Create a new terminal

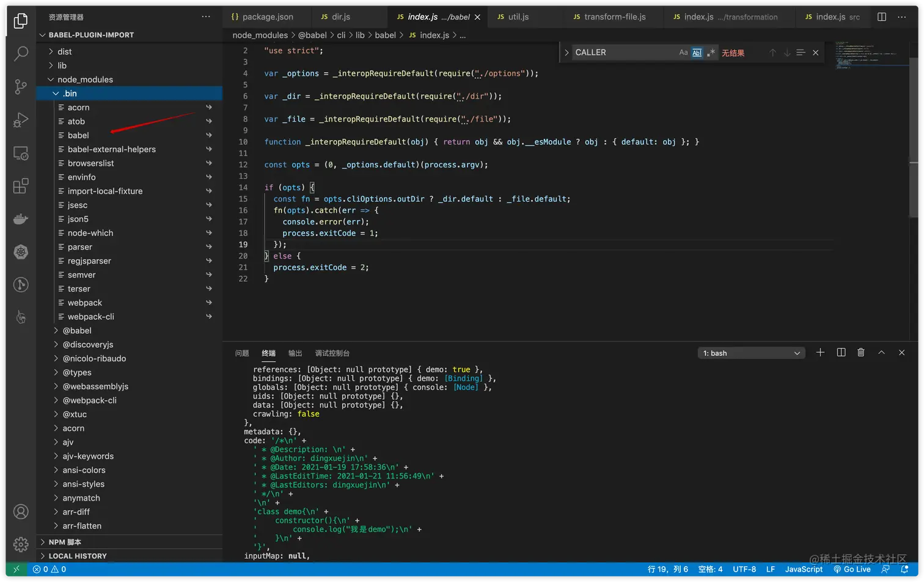tap(820, 353)
